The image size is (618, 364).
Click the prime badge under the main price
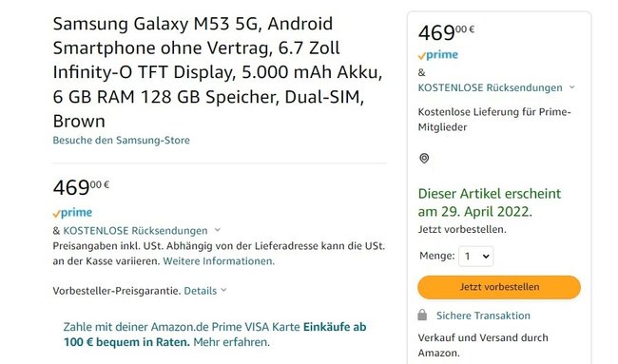click(72, 213)
